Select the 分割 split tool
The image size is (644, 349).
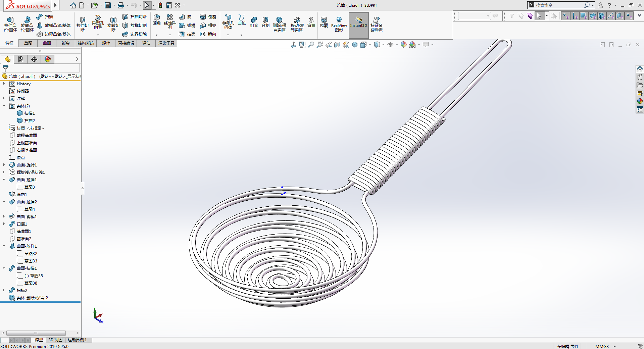(265, 22)
